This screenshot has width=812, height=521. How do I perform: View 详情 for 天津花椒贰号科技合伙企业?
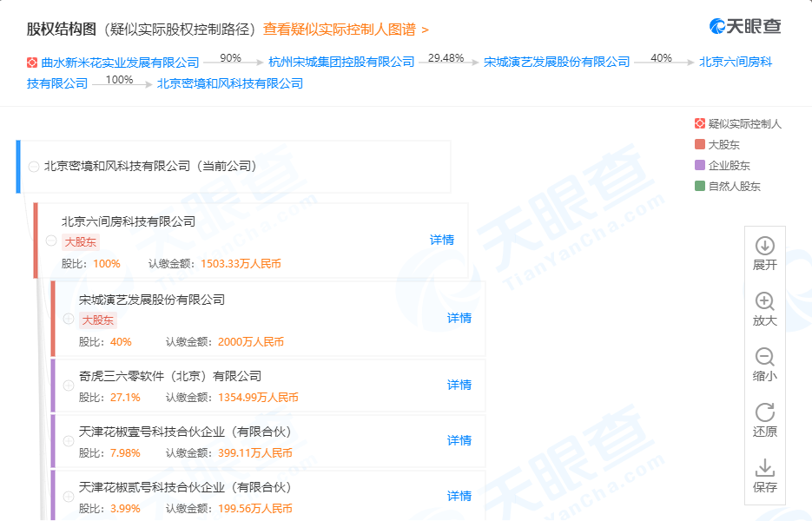tap(459, 496)
